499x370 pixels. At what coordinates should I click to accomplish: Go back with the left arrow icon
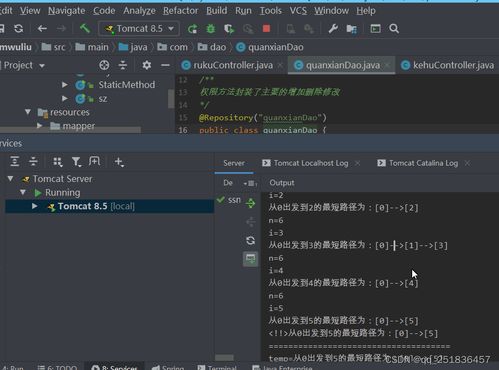[42, 29]
